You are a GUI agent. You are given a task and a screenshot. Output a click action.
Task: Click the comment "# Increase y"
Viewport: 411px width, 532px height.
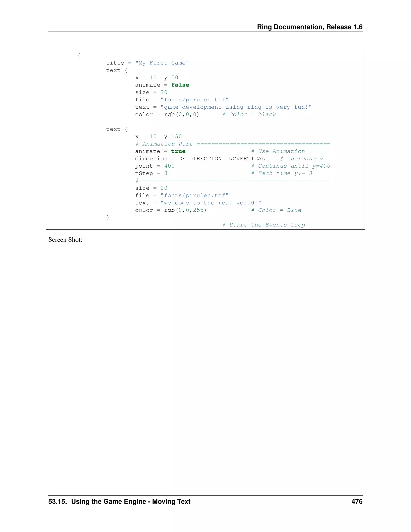click(x=301, y=159)
